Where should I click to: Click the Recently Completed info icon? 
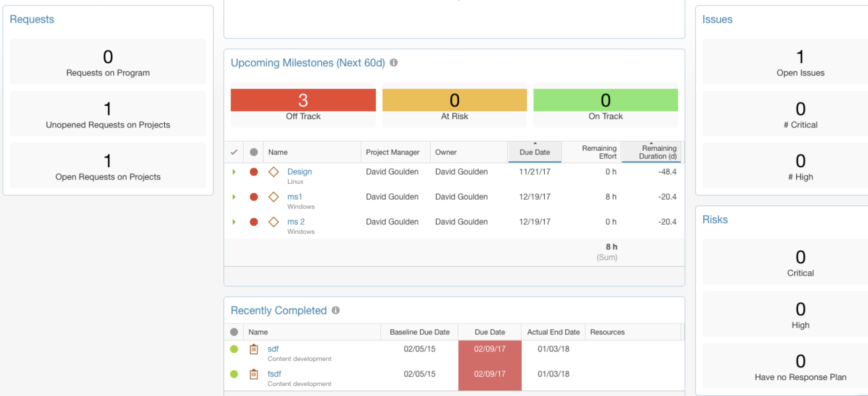(x=336, y=310)
